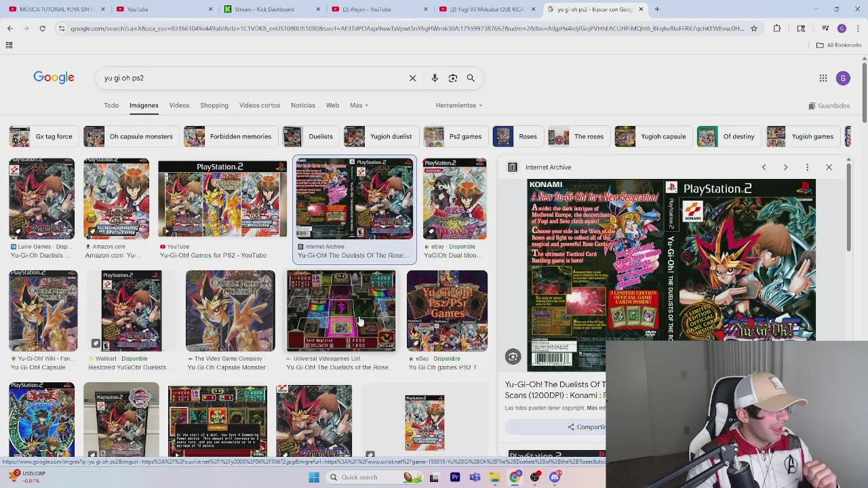Image resolution: width=868 pixels, height=488 pixels.
Task: Go back to the previous browser page
Action: (x=10, y=28)
